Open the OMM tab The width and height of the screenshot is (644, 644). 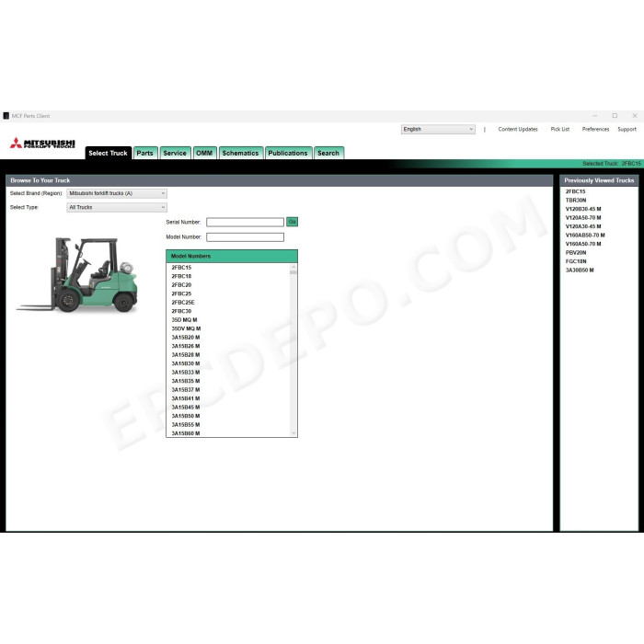click(x=204, y=153)
